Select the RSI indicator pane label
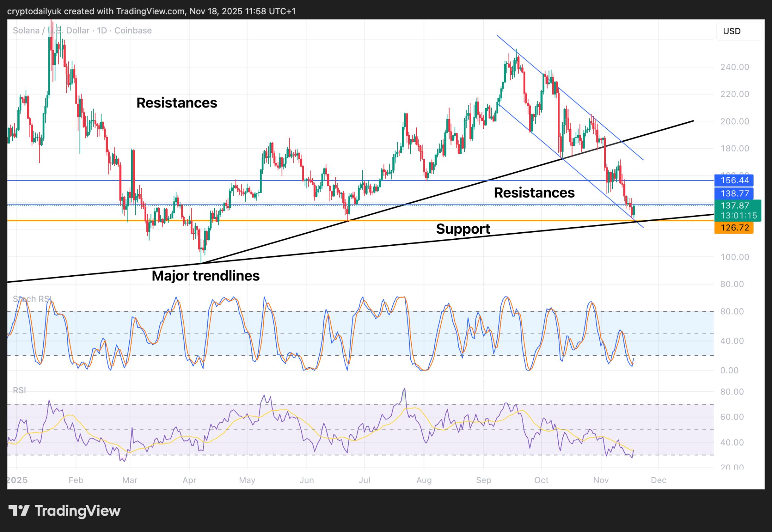This screenshot has width=772, height=532. pyautogui.click(x=19, y=390)
